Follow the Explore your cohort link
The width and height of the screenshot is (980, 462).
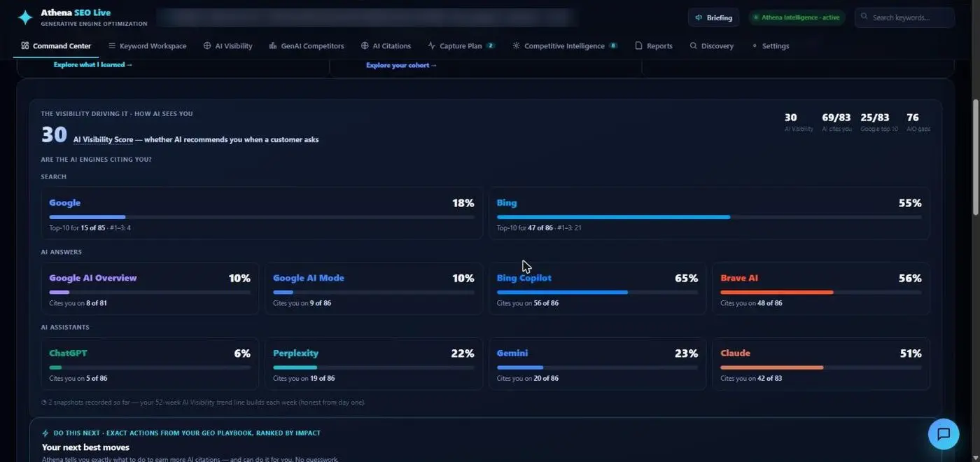coord(402,65)
